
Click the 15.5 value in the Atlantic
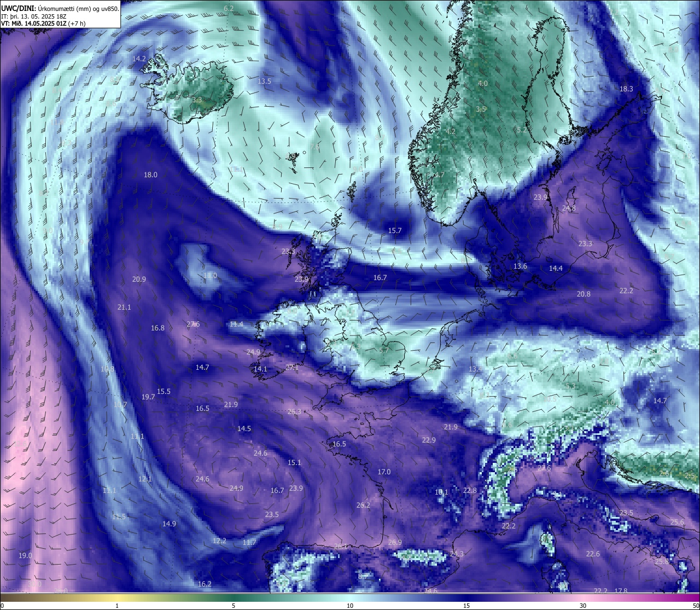(164, 391)
